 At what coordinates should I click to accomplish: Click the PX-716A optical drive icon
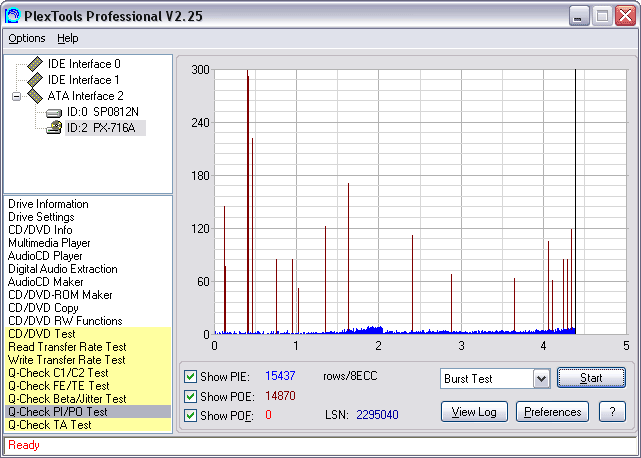[x=54, y=128]
